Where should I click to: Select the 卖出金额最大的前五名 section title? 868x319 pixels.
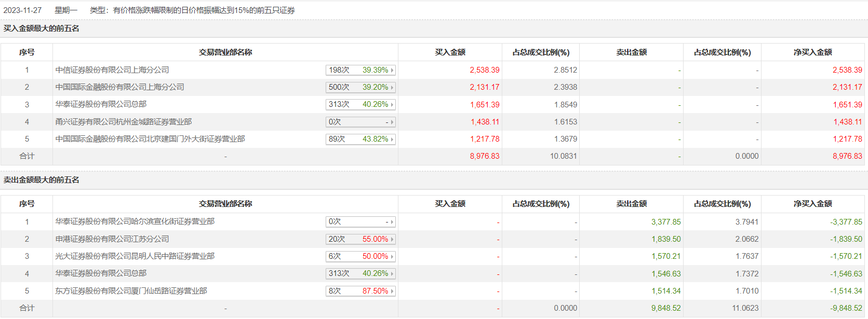coord(42,180)
